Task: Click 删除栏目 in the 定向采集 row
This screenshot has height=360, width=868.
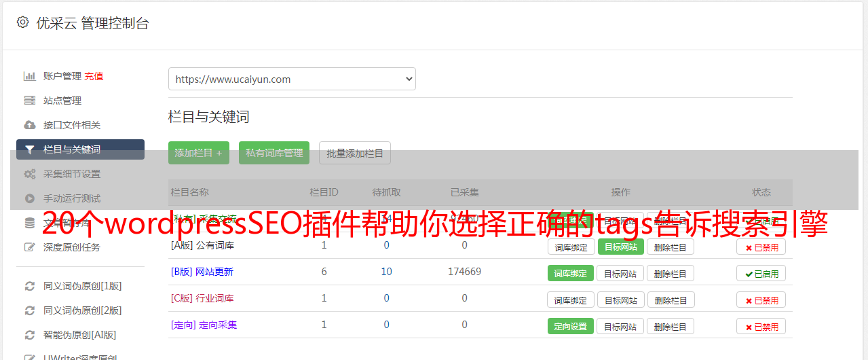Action: pyautogui.click(x=670, y=326)
